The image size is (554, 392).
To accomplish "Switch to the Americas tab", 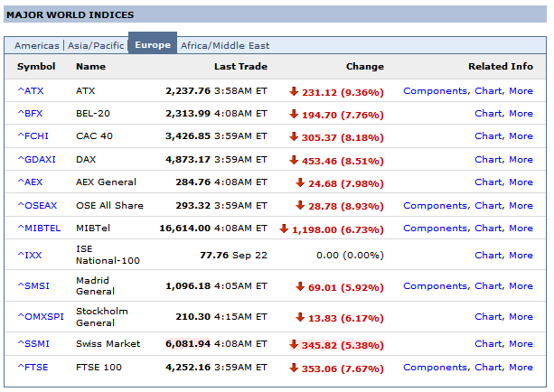I will (x=36, y=45).
